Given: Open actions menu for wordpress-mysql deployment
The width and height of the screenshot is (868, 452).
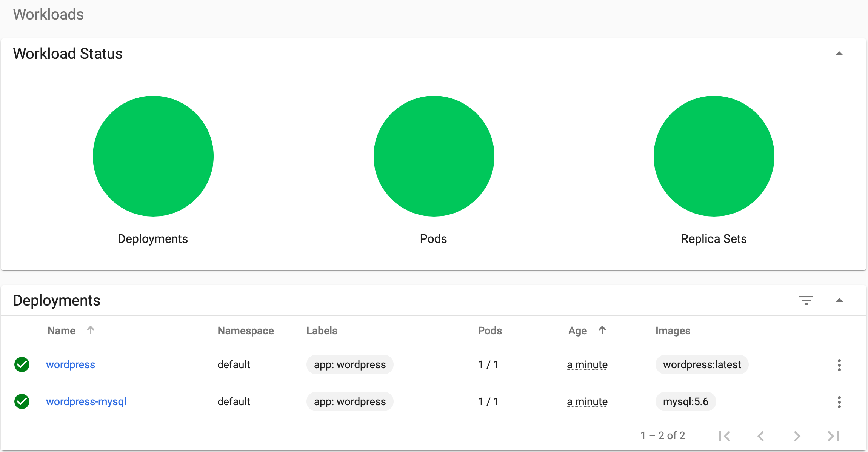Looking at the screenshot, I should (839, 402).
